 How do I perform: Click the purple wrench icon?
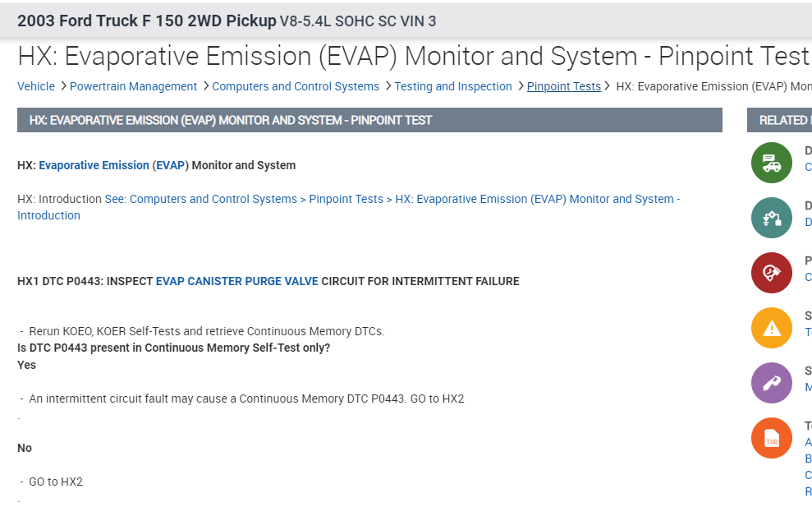coord(771,383)
